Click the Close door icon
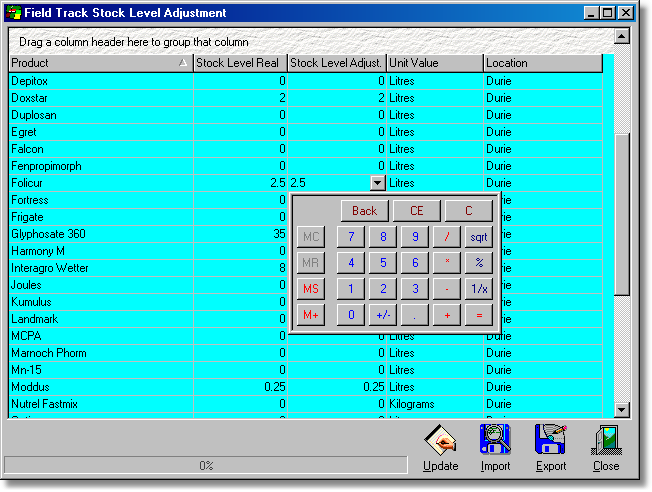The height and width of the screenshot is (492, 652). [x=606, y=440]
